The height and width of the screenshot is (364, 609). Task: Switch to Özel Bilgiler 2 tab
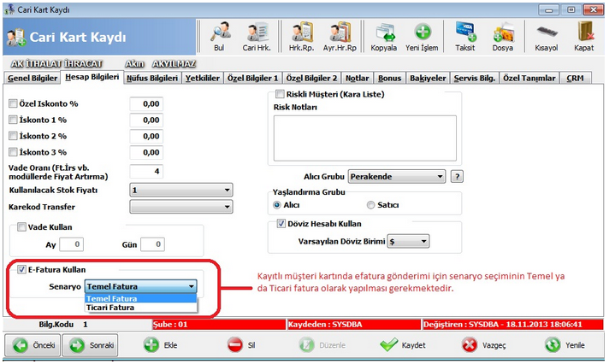[x=312, y=78]
